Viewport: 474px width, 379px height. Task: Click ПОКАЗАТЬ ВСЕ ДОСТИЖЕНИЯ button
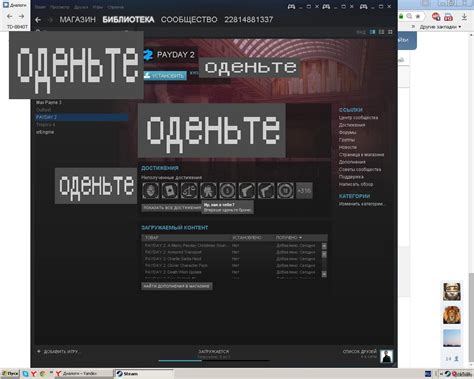[172, 208]
